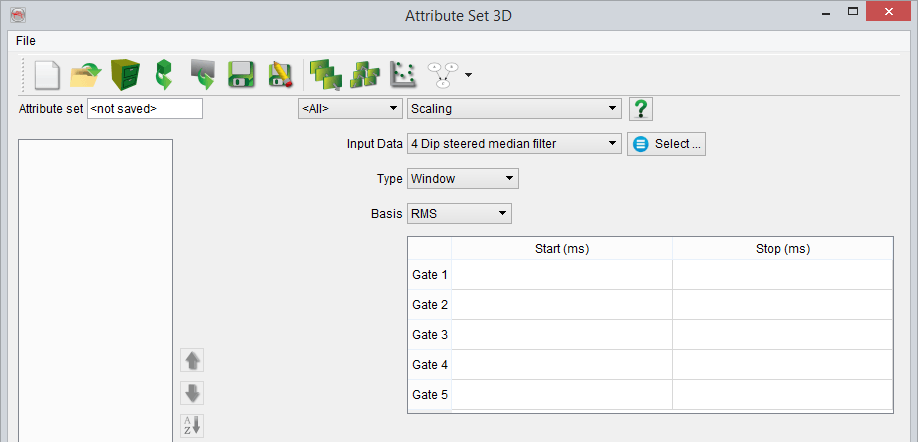Click the new attribute set icon
The width and height of the screenshot is (918, 442).
click(46, 74)
